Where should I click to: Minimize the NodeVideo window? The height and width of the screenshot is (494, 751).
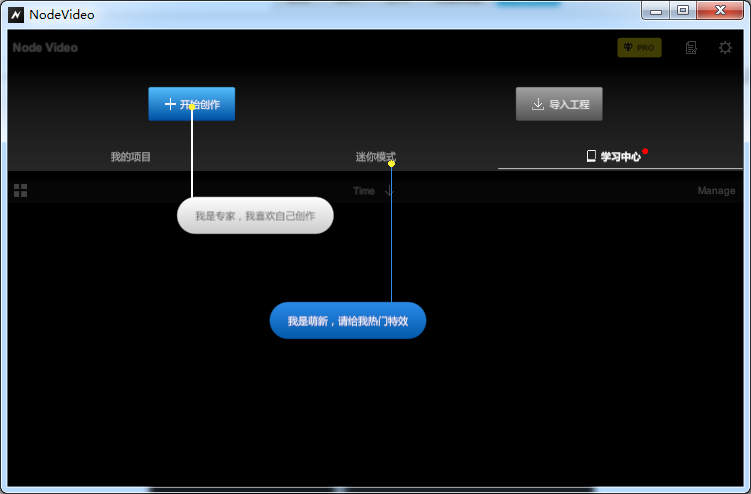click(656, 11)
